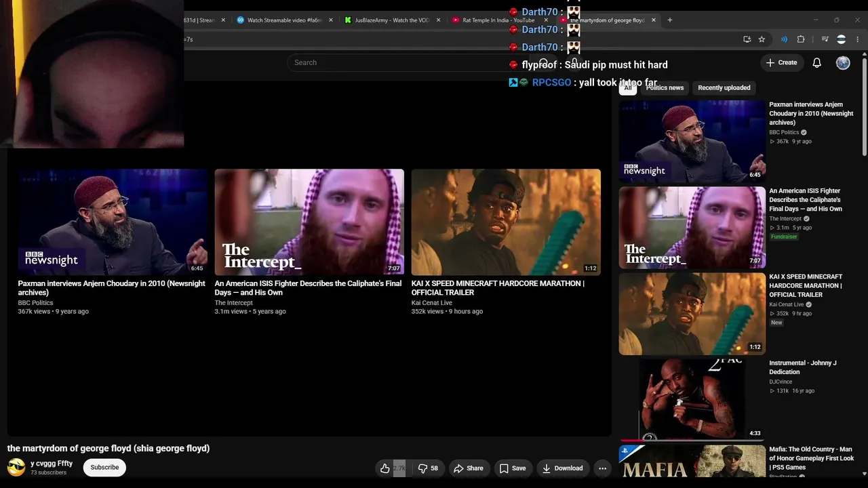Open sidebar Kai x Speed Minecraft thumbnail
Viewport: 868px width, 488px height.
click(692, 314)
